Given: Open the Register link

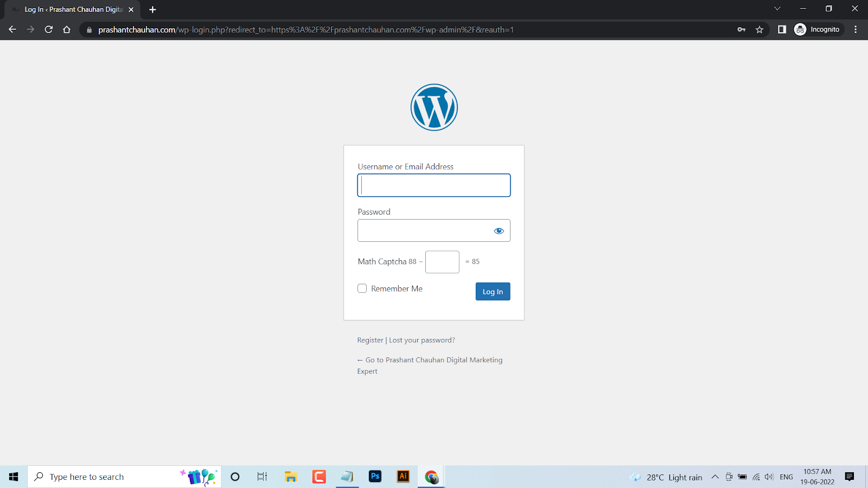Looking at the screenshot, I should pyautogui.click(x=370, y=340).
